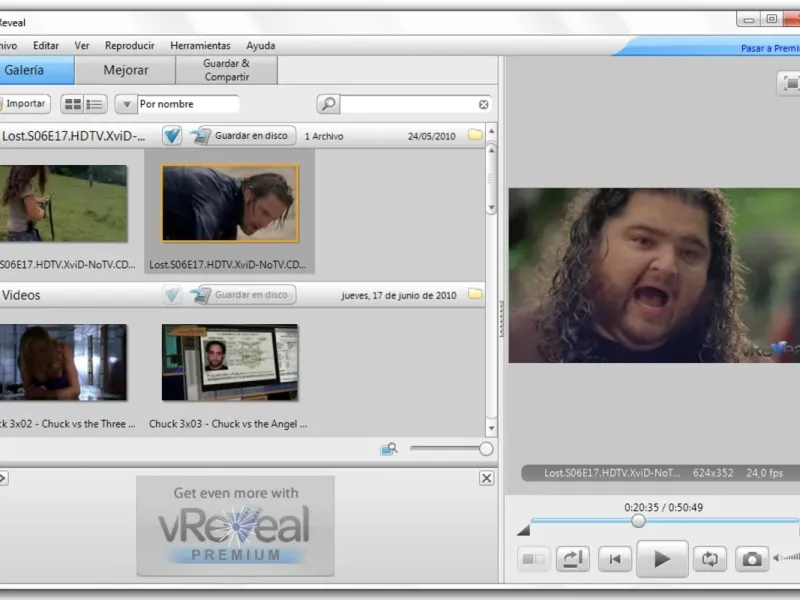The width and height of the screenshot is (800, 600).
Task: Click the Importar button
Action: (x=24, y=104)
